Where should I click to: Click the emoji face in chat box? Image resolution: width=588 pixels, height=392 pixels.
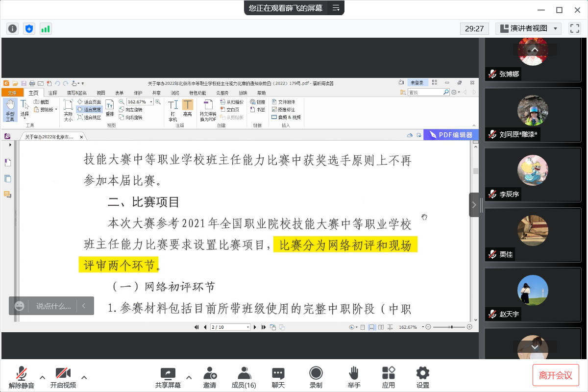click(x=20, y=306)
